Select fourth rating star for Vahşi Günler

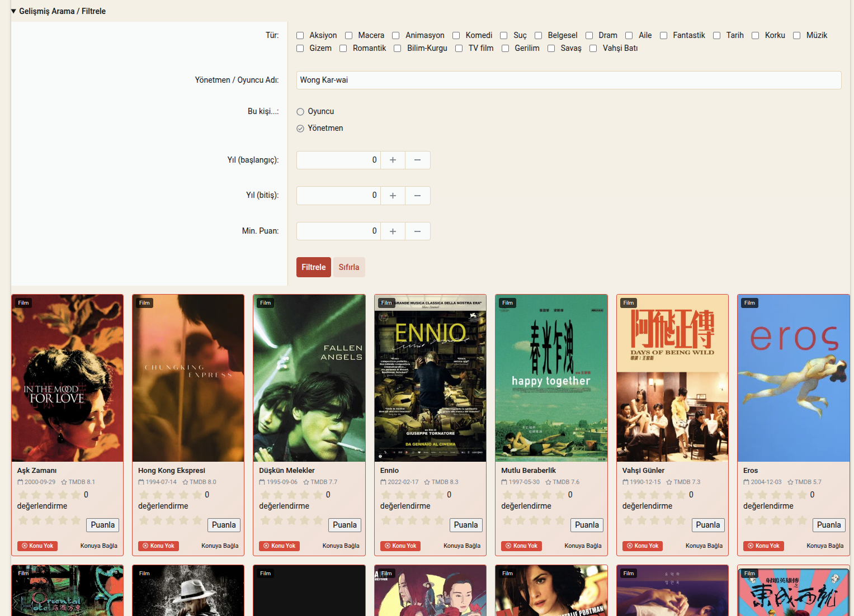click(668, 520)
